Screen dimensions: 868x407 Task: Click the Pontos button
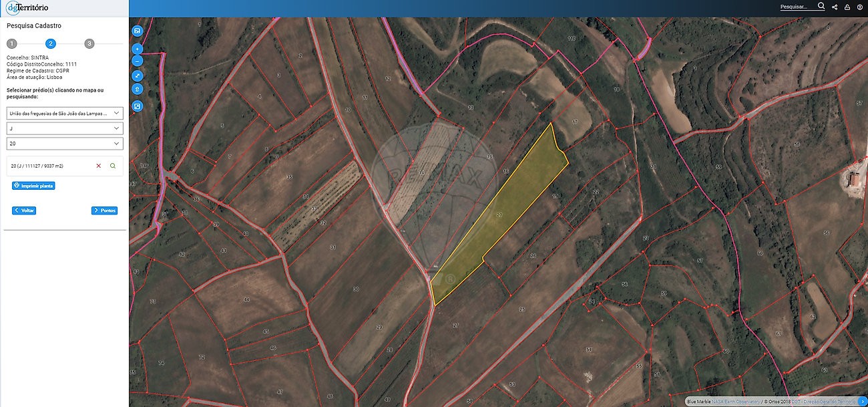tap(105, 211)
